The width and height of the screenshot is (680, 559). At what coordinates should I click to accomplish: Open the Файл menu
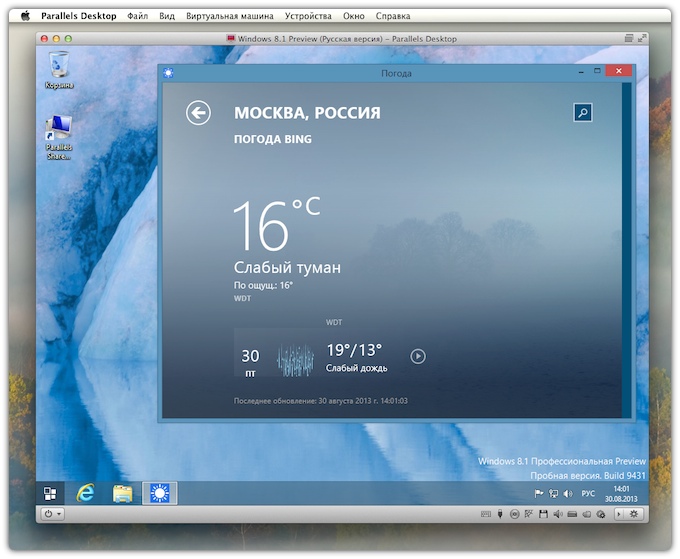(137, 16)
